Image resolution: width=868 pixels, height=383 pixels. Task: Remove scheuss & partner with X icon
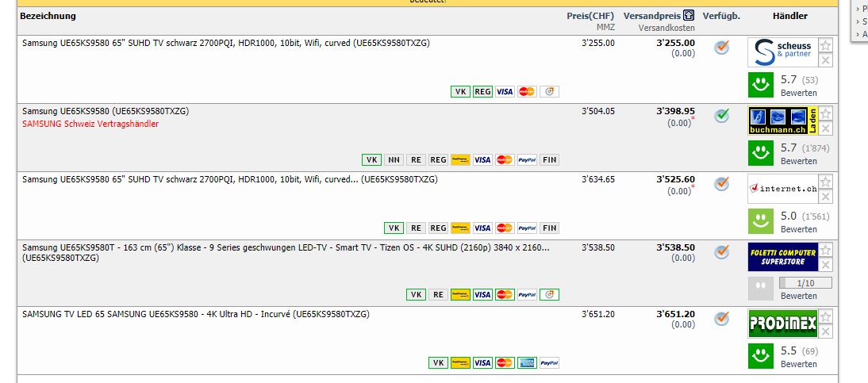coord(825,60)
